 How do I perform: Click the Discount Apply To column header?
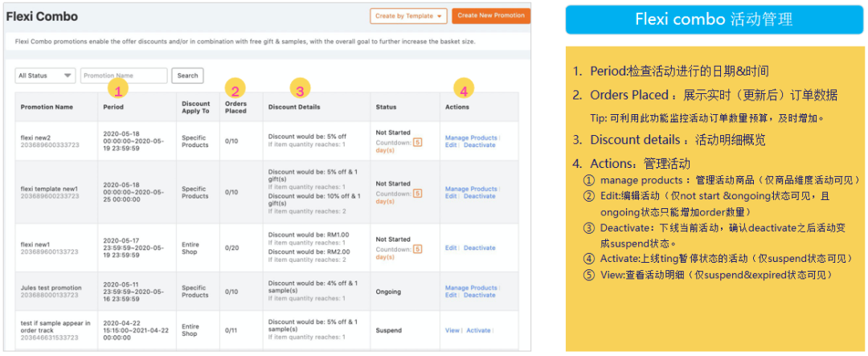tap(196, 107)
